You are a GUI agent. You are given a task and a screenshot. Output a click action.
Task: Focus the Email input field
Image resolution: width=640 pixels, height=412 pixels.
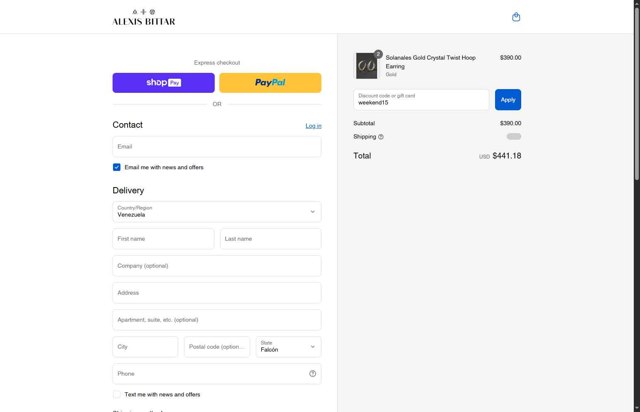(217, 147)
